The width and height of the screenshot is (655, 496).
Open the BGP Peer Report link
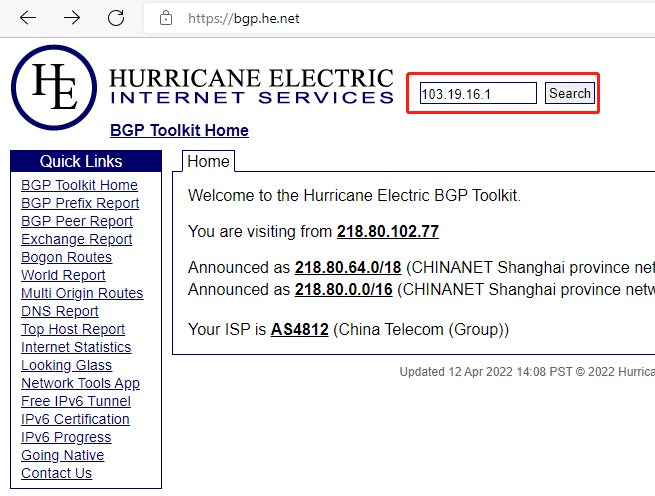click(77, 221)
